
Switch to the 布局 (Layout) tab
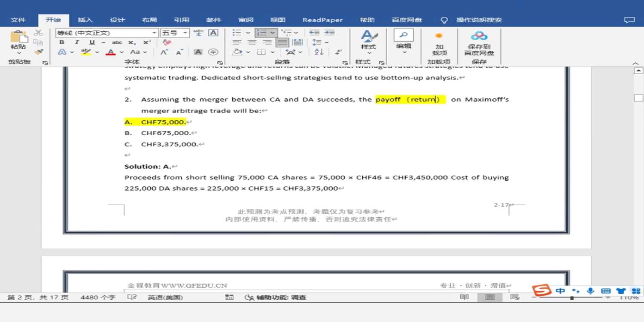pos(149,20)
